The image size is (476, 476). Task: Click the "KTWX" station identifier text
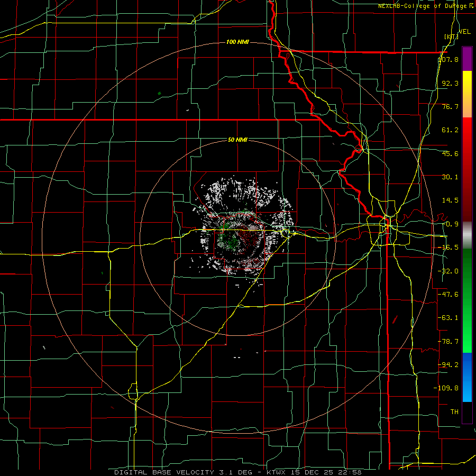[x=277, y=472]
